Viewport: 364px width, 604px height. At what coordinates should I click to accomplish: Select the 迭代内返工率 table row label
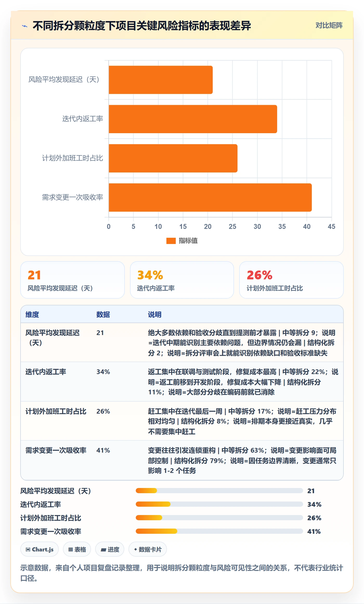[46, 372]
